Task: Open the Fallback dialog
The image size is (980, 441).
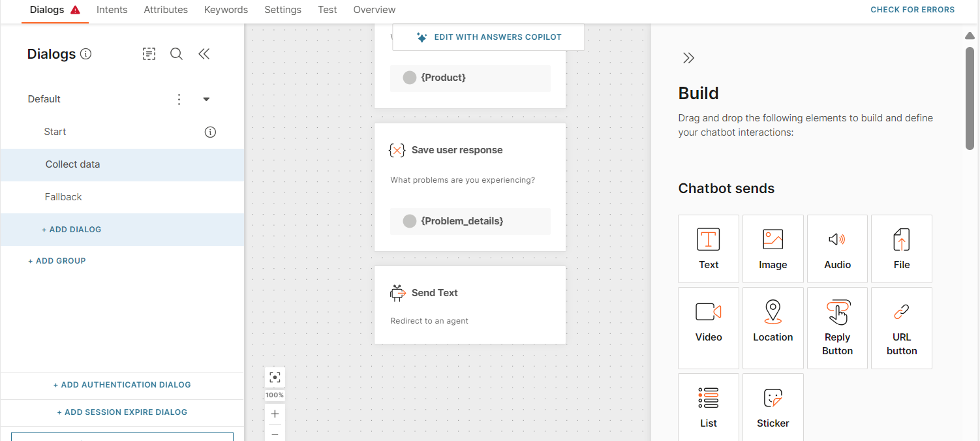Action: click(63, 197)
